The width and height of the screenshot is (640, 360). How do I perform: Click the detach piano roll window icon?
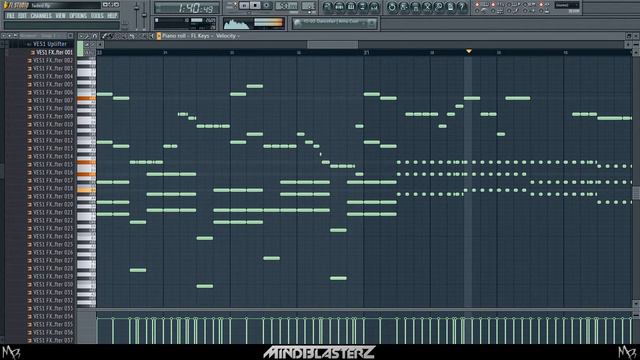629,36
